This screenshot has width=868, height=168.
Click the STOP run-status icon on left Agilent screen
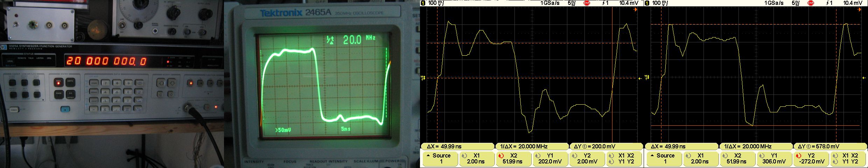587,3
